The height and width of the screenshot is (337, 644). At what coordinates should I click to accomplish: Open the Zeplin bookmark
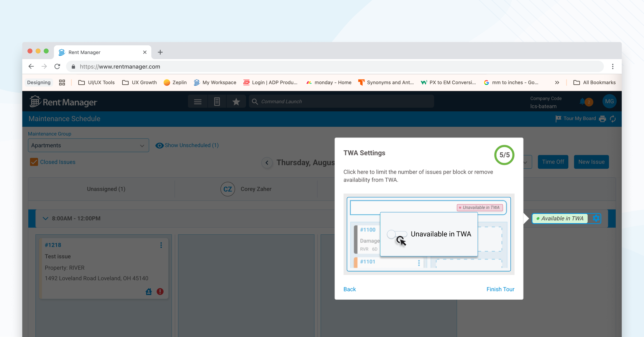click(x=175, y=82)
